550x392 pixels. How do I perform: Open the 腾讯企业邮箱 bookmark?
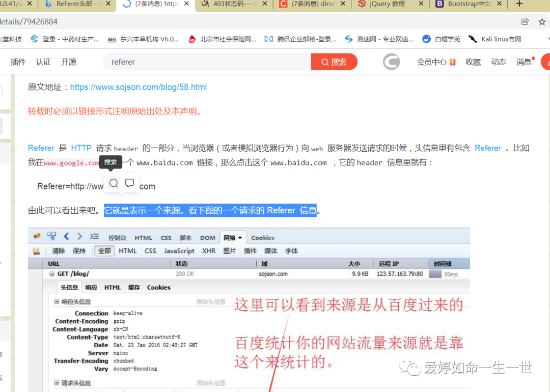click(x=300, y=39)
